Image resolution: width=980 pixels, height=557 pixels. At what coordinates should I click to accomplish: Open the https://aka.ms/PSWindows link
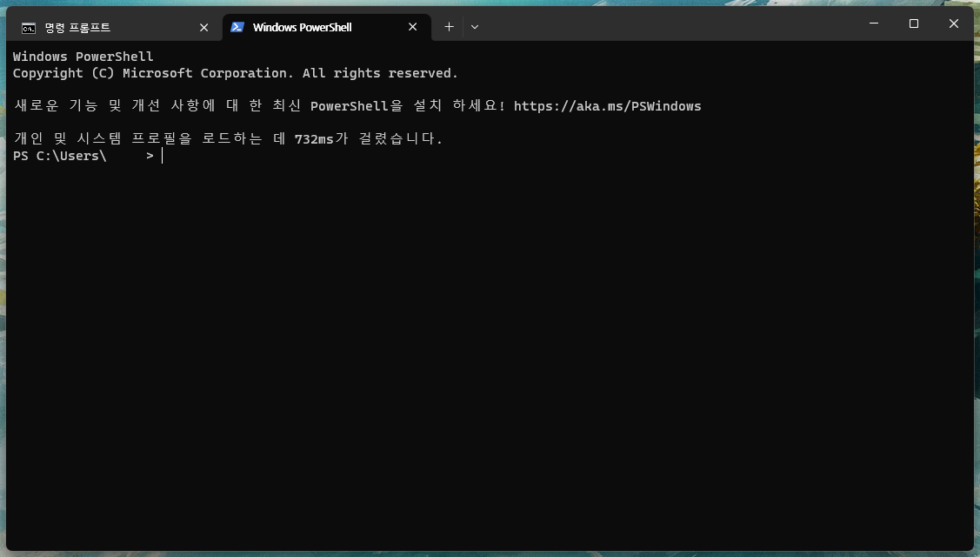[x=608, y=106]
